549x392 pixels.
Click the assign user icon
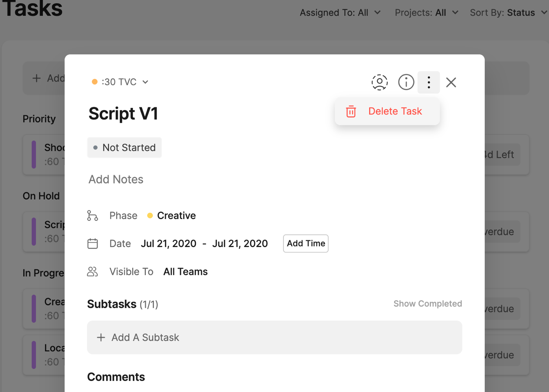(x=379, y=82)
